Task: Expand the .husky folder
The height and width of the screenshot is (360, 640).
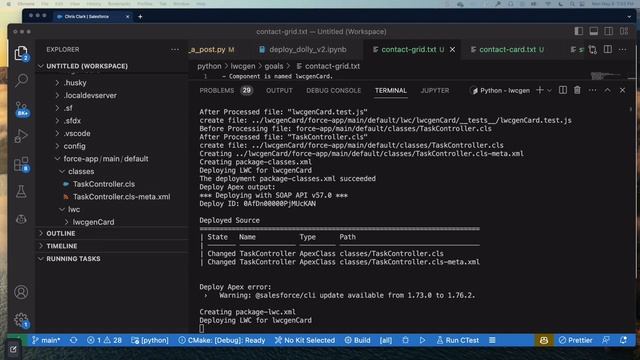Action: click(x=75, y=82)
